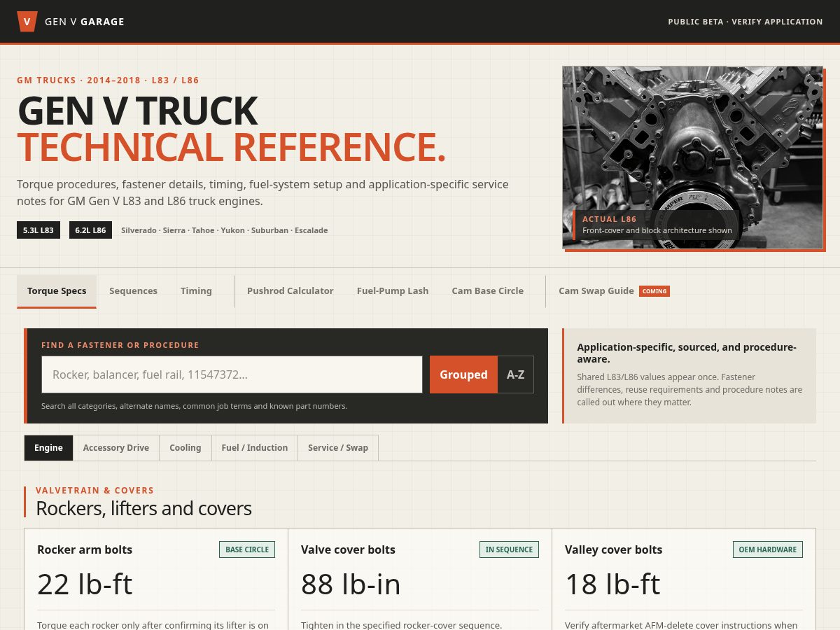Open the Valve cover bolts card title

click(x=348, y=549)
